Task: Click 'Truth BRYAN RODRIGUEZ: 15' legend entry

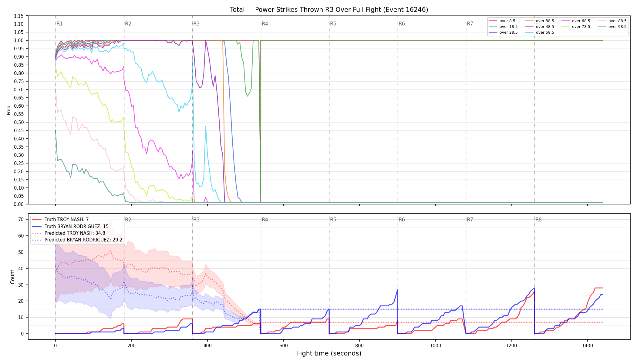Action: 70,226
